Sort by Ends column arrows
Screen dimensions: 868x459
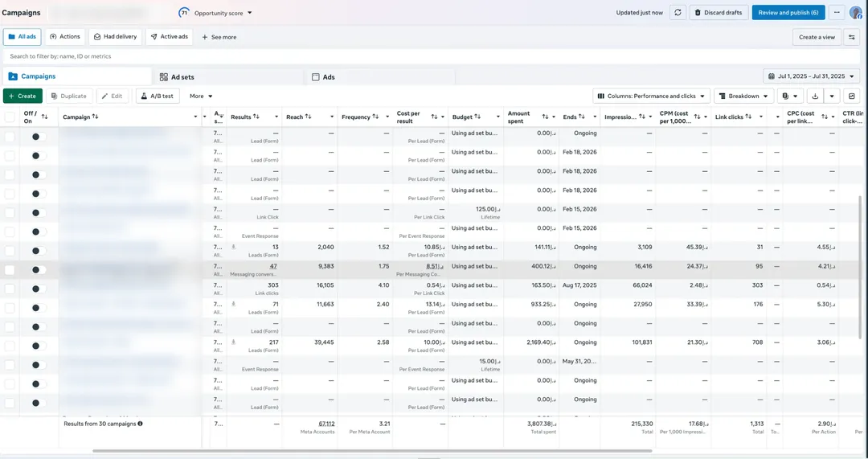(x=582, y=117)
